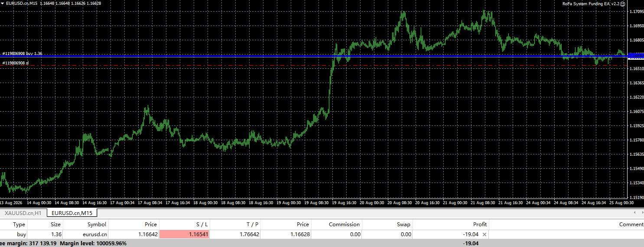Click the EURUSD.cn,M15 chart title text
The image size is (644, 247).
click(22, 3)
